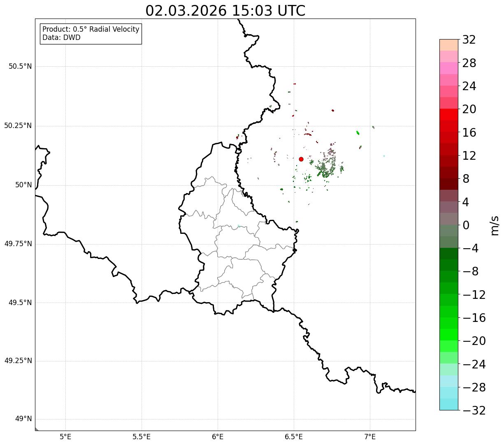Image resolution: width=504 pixels, height=445 pixels.
Task: Click the 5°E longitude label
Action: 65,437
